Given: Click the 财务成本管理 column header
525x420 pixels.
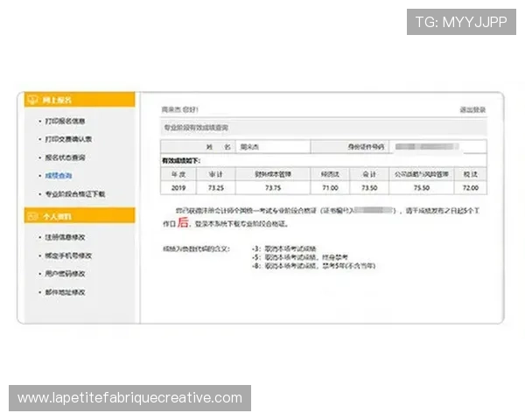Looking at the screenshot, I should (x=272, y=174).
